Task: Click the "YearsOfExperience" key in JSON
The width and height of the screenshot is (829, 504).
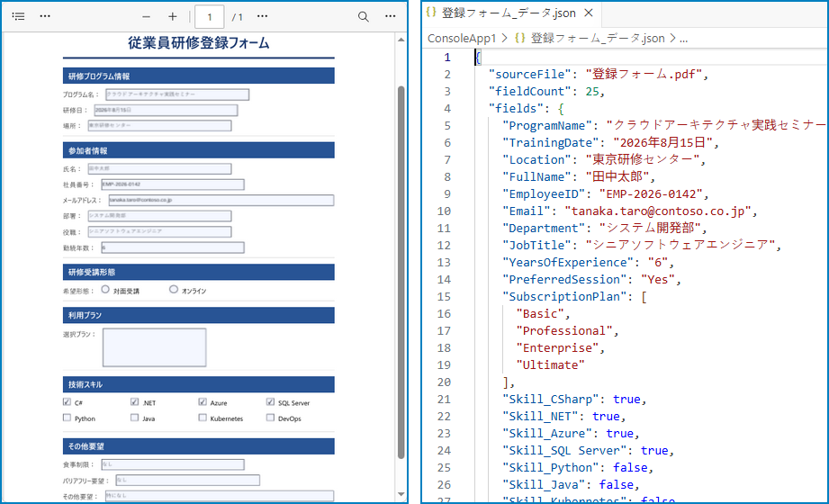Action: pos(568,262)
